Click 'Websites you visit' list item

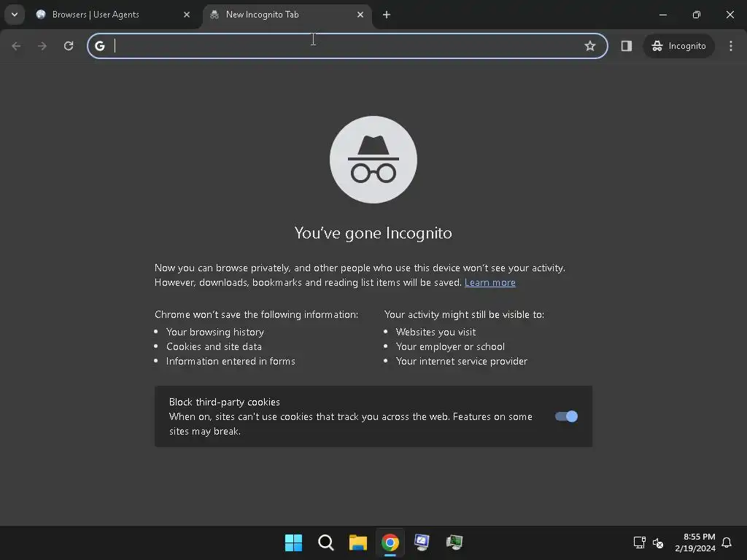[436, 332]
